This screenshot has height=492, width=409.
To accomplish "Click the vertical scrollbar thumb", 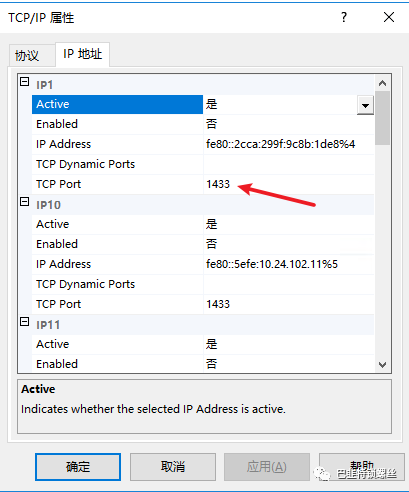I will [383, 118].
